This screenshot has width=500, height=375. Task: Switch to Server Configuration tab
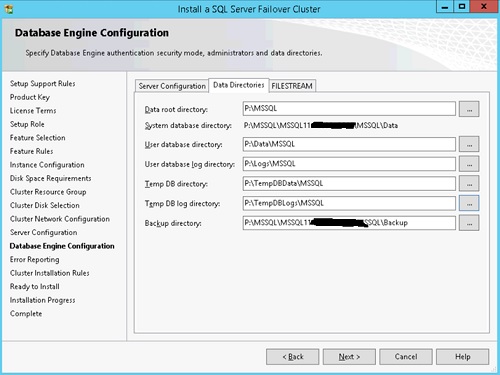click(172, 86)
